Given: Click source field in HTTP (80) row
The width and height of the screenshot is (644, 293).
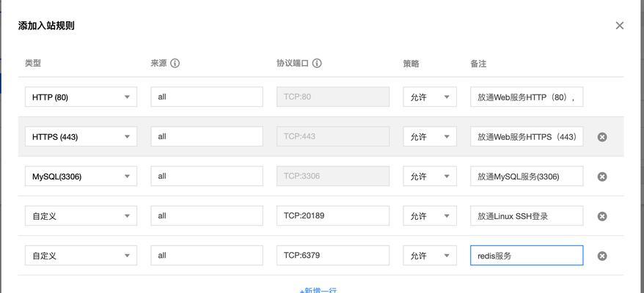Looking at the screenshot, I should pyautogui.click(x=207, y=97).
